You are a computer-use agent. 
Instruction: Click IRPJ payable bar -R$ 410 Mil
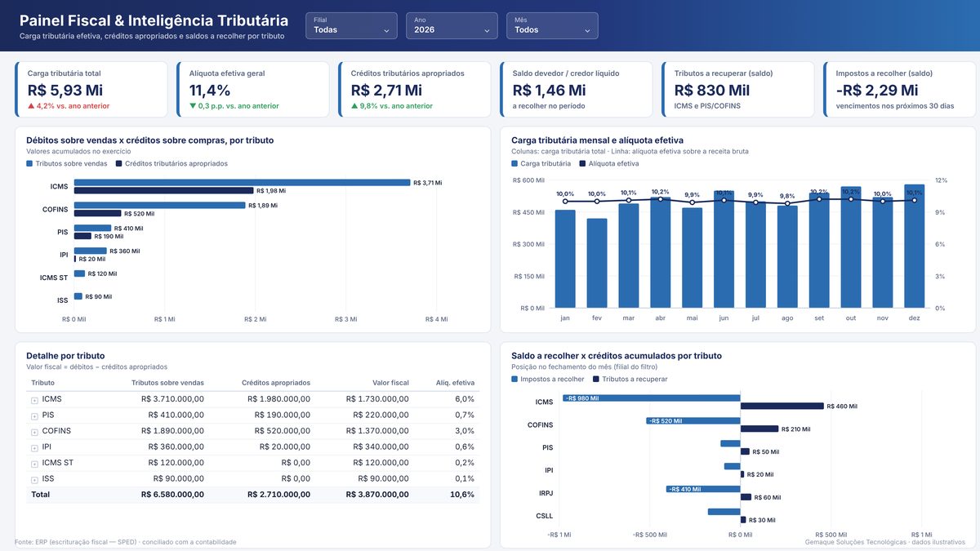703,489
